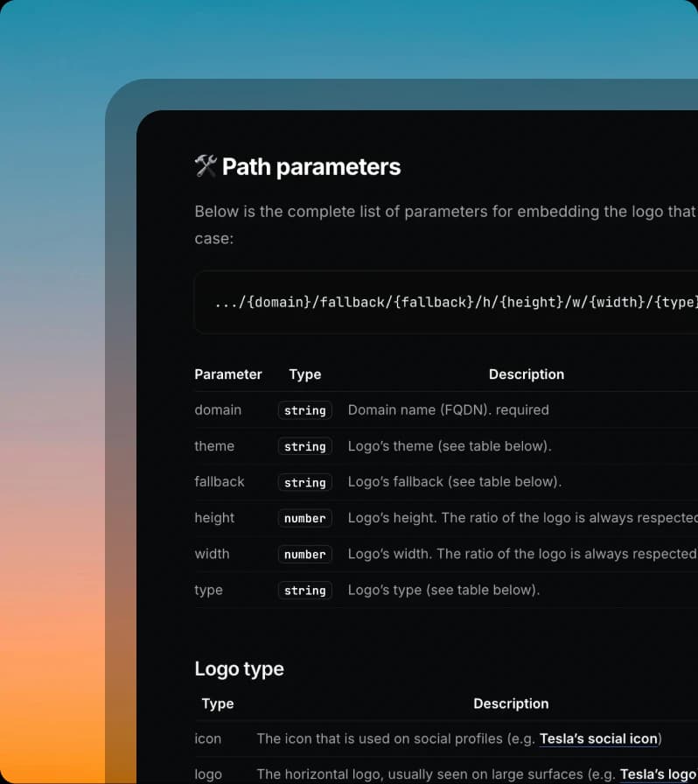Open the Tesla's logo link
The image size is (698, 784).
(659, 774)
